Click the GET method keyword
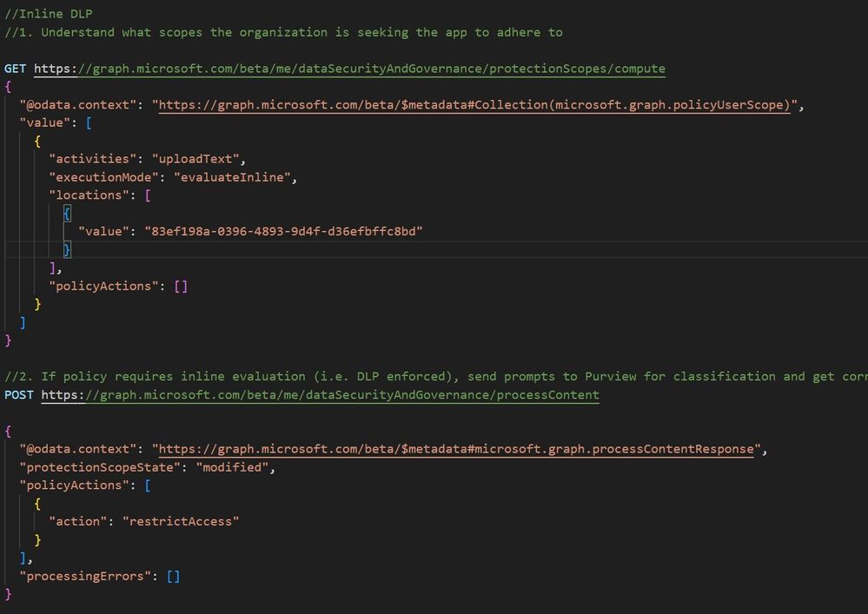 point(15,69)
